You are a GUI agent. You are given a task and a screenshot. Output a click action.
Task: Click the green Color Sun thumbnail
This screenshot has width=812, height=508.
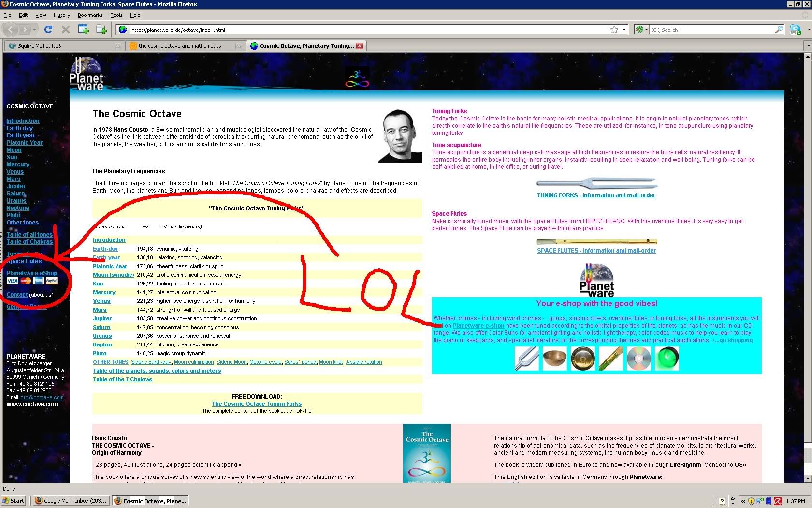(667, 359)
